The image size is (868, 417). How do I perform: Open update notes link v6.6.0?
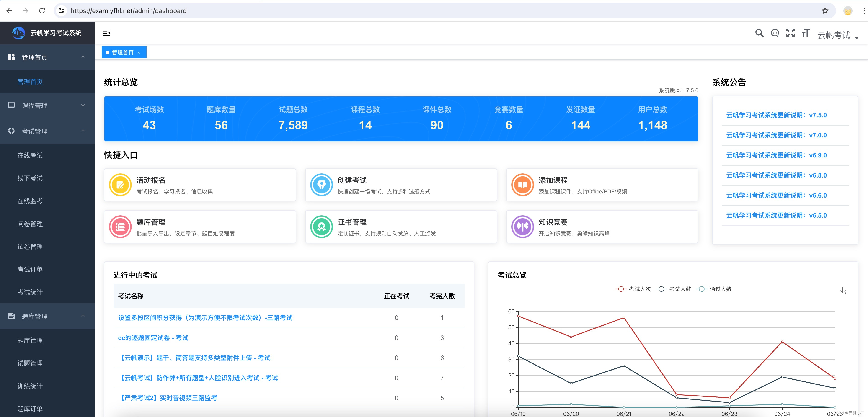click(x=776, y=195)
